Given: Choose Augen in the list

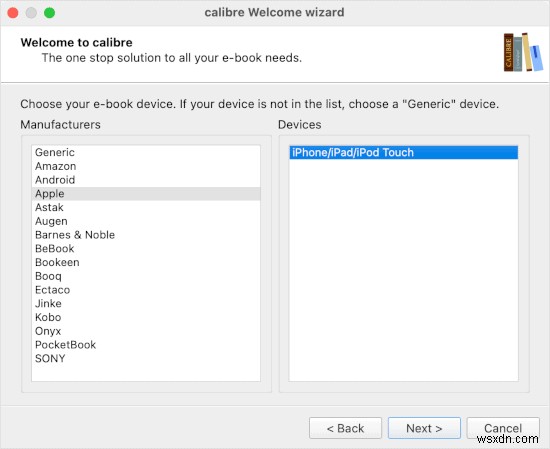Looking at the screenshot, I should tap(146, 221).
